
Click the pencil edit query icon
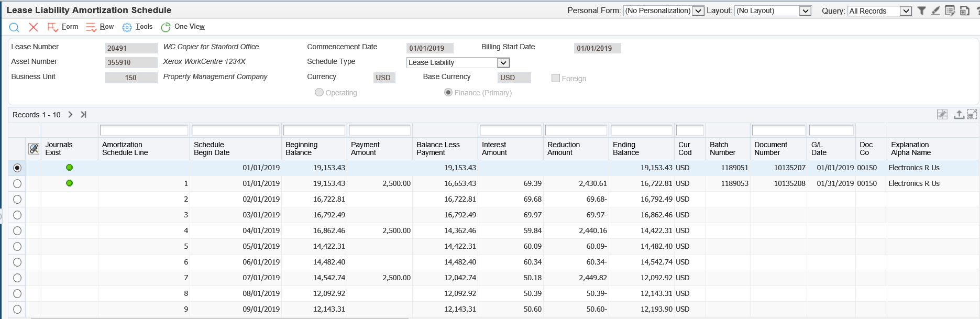(x=935, y=10)
